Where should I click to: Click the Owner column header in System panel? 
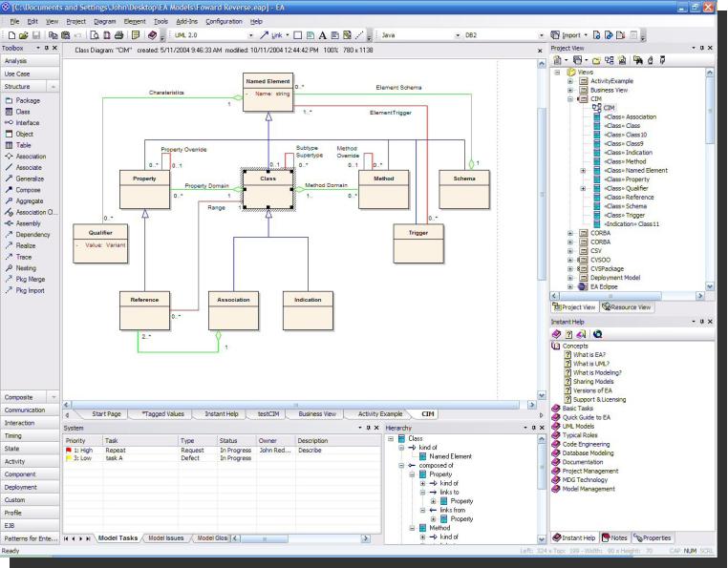pyautogui.click(x=276, y=440)
